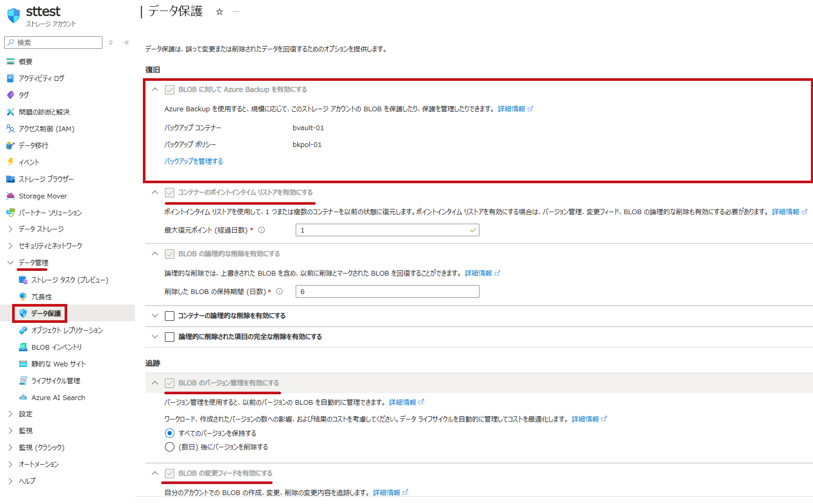Open バックアップを管理する link
813x504 pixels.
click(194, 161)
